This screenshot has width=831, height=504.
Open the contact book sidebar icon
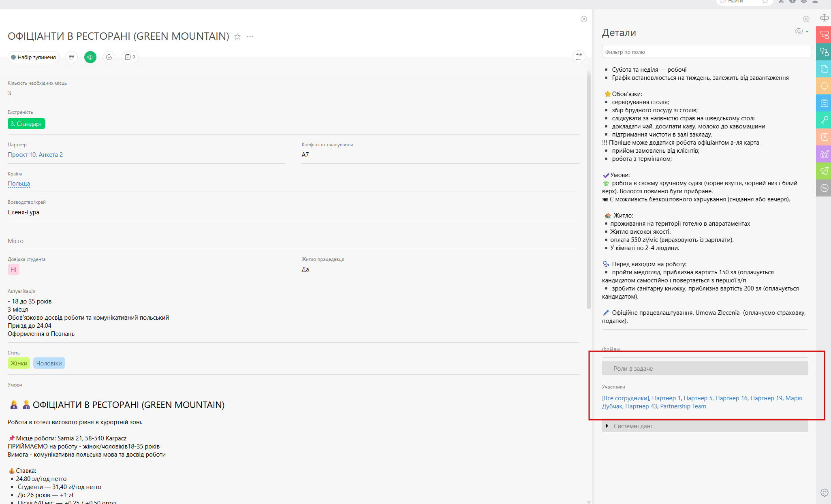[x=824, y=137]
